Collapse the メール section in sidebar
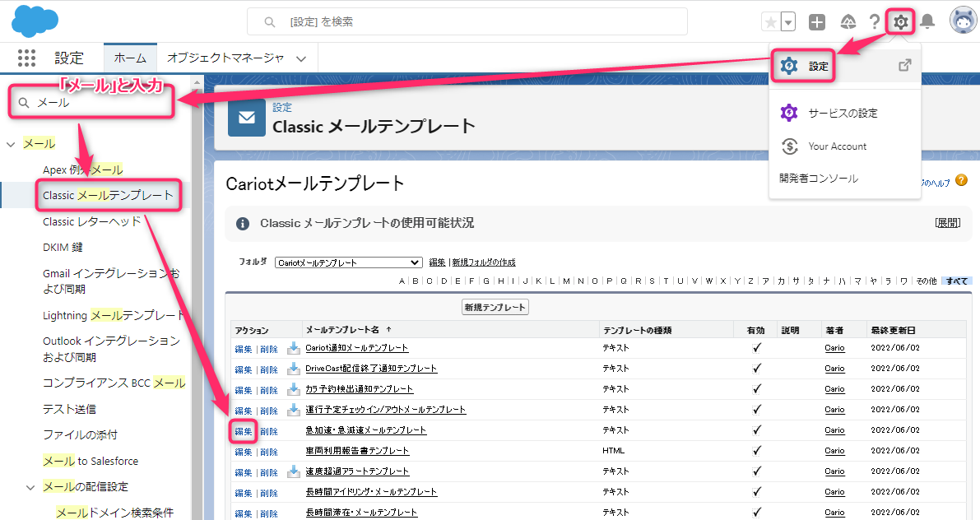 pos(11,144)
